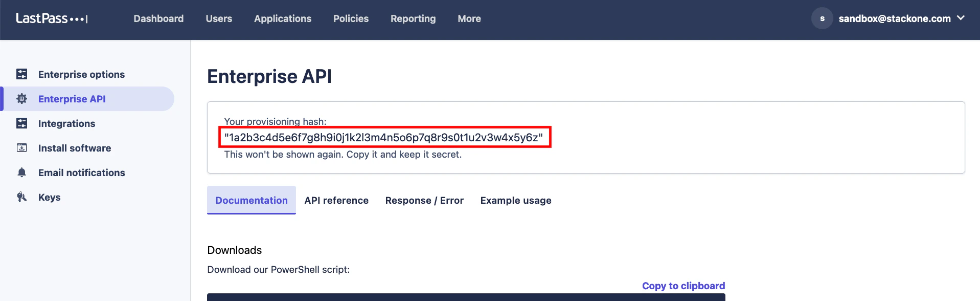The height and width of the screenshot is (301, 980).
Task: Click the Copy to clipboard link
Action: coord(683,286)
